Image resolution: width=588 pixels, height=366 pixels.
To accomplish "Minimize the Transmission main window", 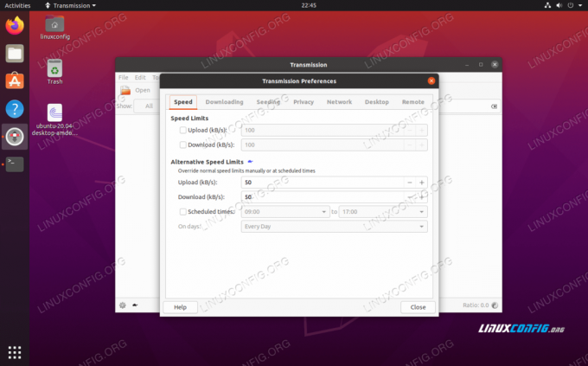I will (467, 65).
